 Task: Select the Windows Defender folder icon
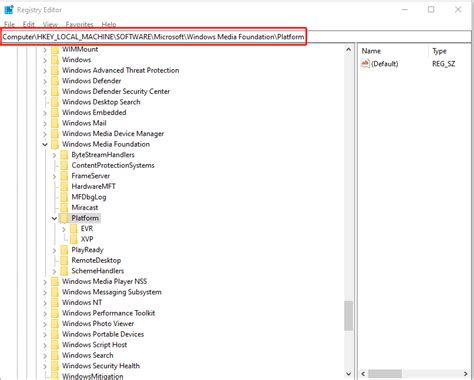pos(55,81)
